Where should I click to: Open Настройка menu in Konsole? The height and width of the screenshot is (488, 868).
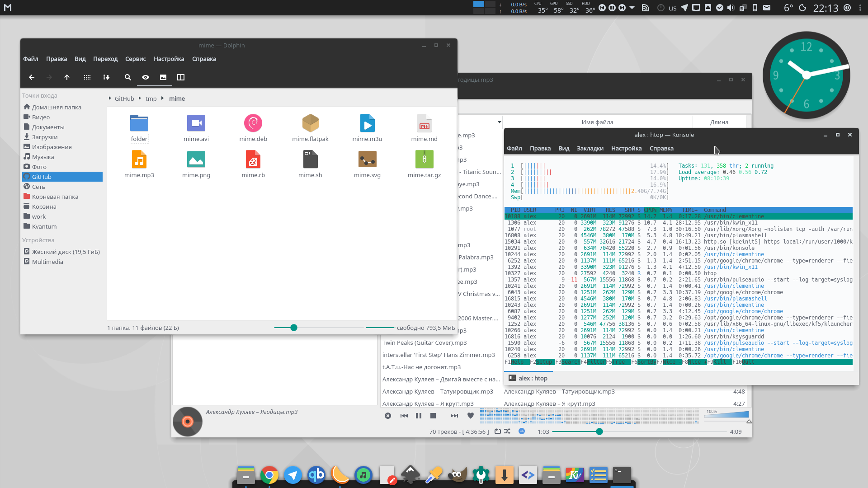click(x=626, y=148)
